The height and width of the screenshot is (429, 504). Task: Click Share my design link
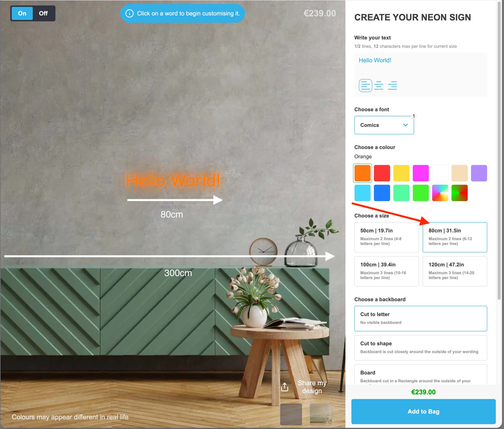tap(312, 387)
